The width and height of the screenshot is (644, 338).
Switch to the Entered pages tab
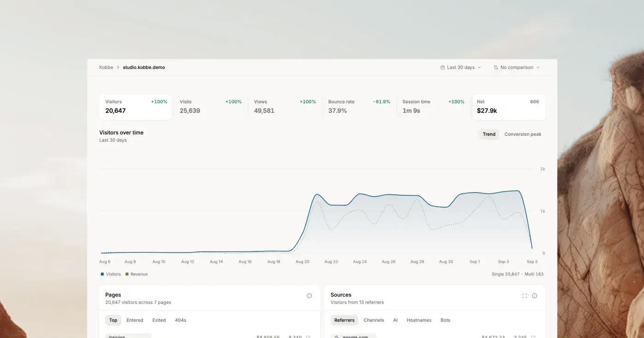click(135, 320)
